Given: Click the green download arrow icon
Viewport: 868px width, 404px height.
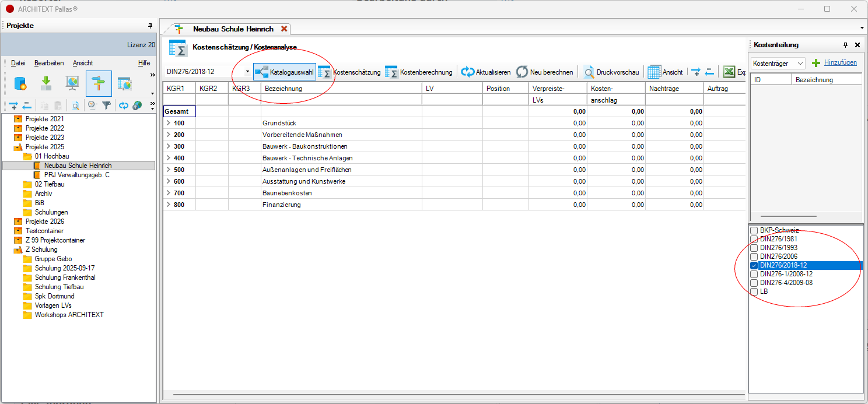Looking at the screenshot, I should [46, 84].
